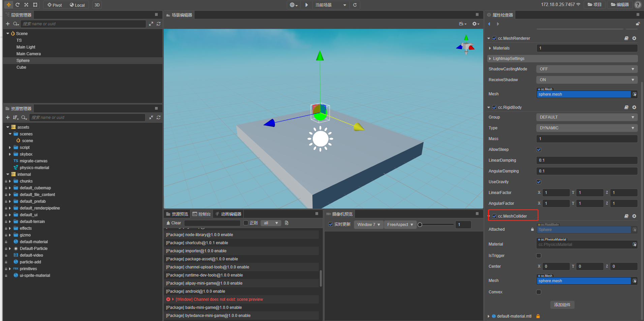Toggle the AllowSleep checkbox
The width and height of the screenshot is (644, 321).
pos(539,150)
